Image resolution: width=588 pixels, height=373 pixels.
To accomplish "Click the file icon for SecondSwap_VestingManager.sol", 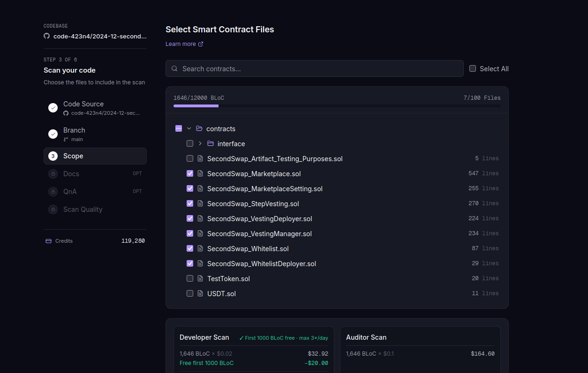I will click(x=200, y=233).
